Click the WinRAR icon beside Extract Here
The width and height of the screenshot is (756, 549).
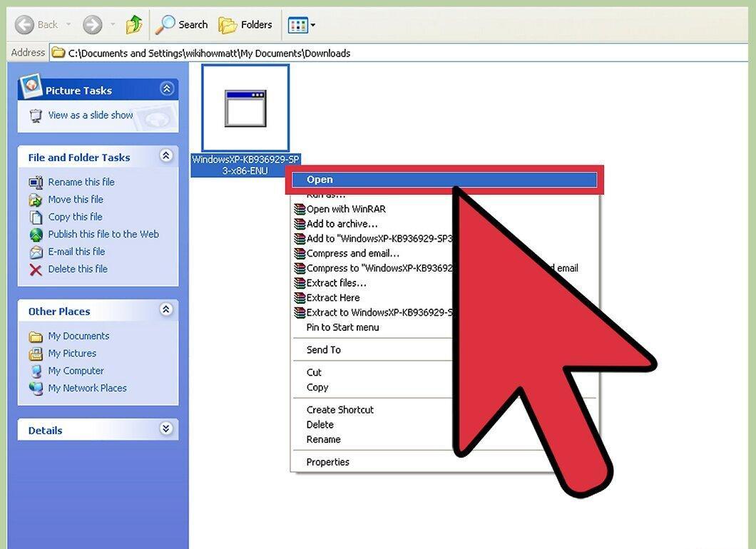point(300,298)
